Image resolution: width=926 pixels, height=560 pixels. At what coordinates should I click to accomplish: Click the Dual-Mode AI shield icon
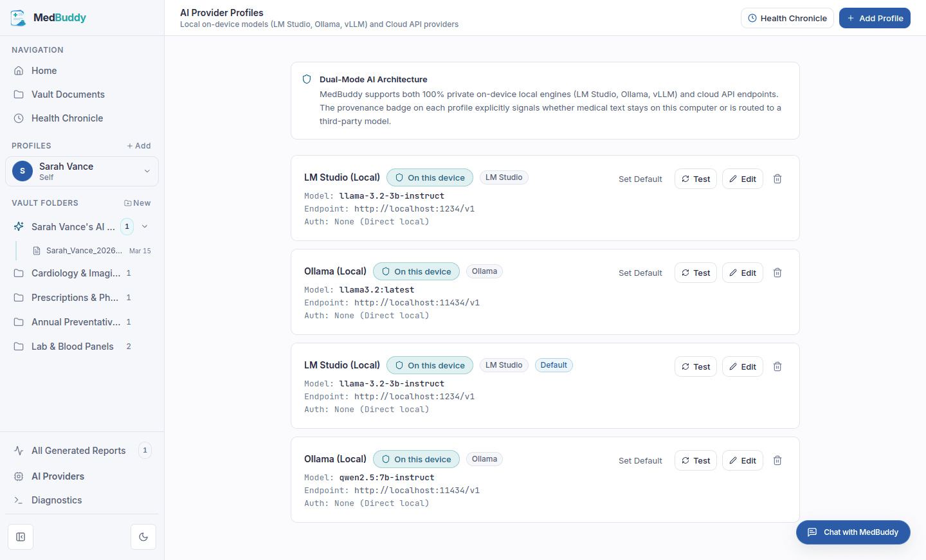(x=307, y=79)
